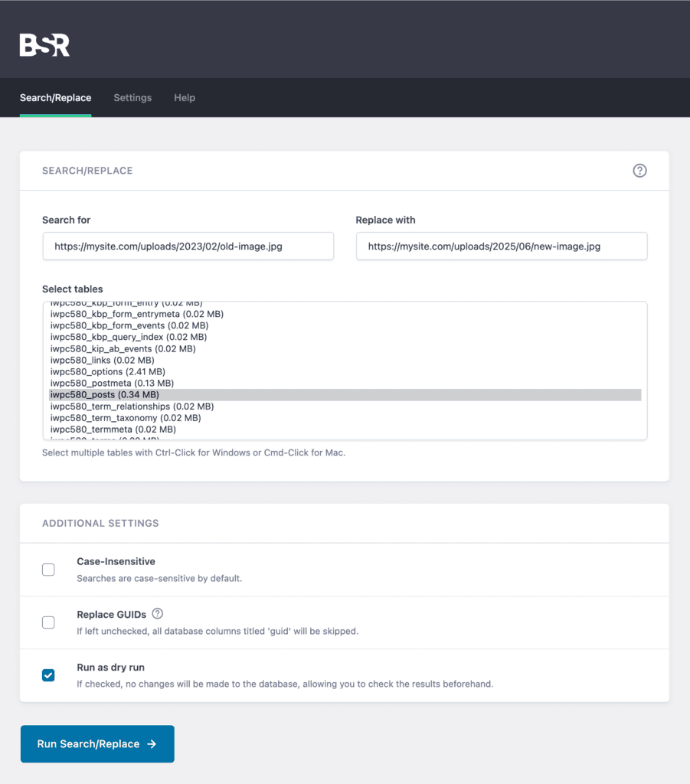Image resolution: width=690 pixels, height=784 pixels.
Task: Enable the Case-Insensitive checkbox
Action: click(x=48, y=570)
